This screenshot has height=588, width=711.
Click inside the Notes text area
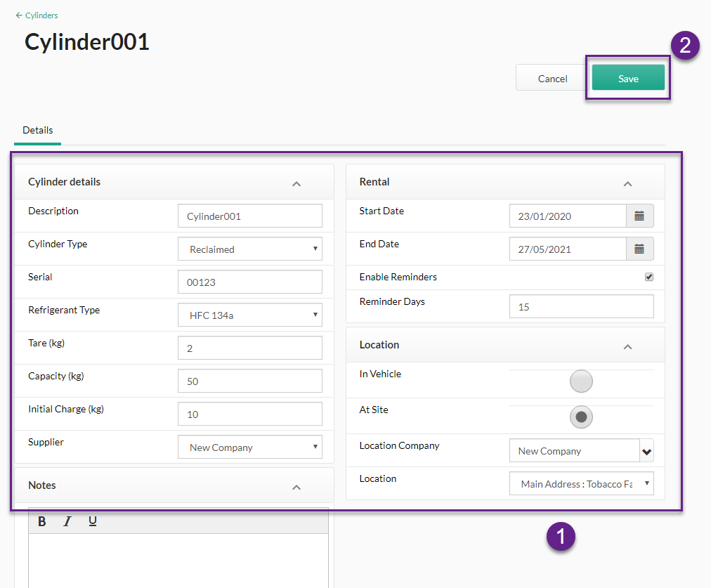click(178, 561)
